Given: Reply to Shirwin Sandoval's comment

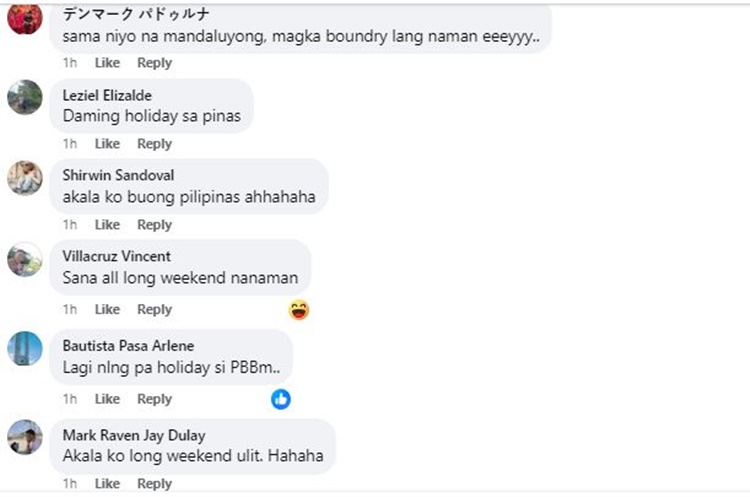Looking at the screenshot, I should point(154,225).
